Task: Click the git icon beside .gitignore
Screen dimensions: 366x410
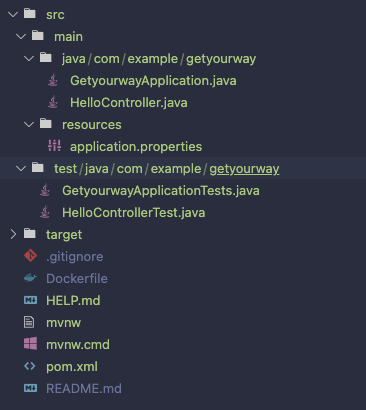Action: pos(30,256)
